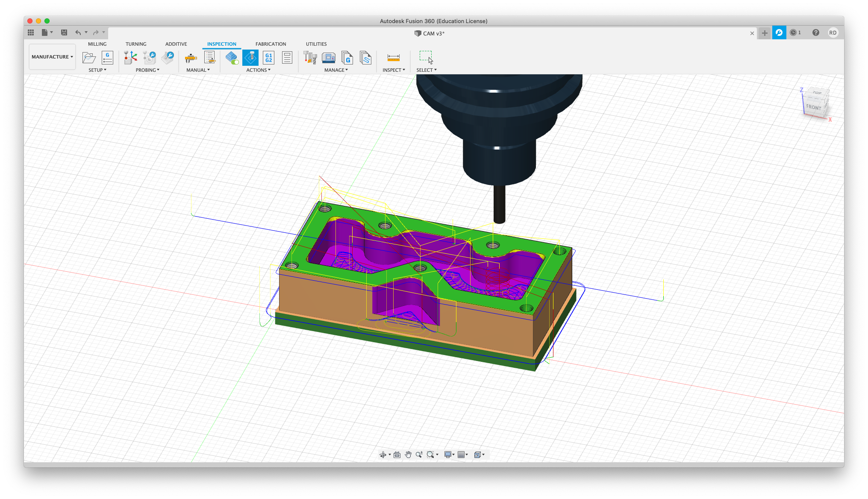
Task: Switch to the MILLING tab
Action: click(x=97, y=44)
